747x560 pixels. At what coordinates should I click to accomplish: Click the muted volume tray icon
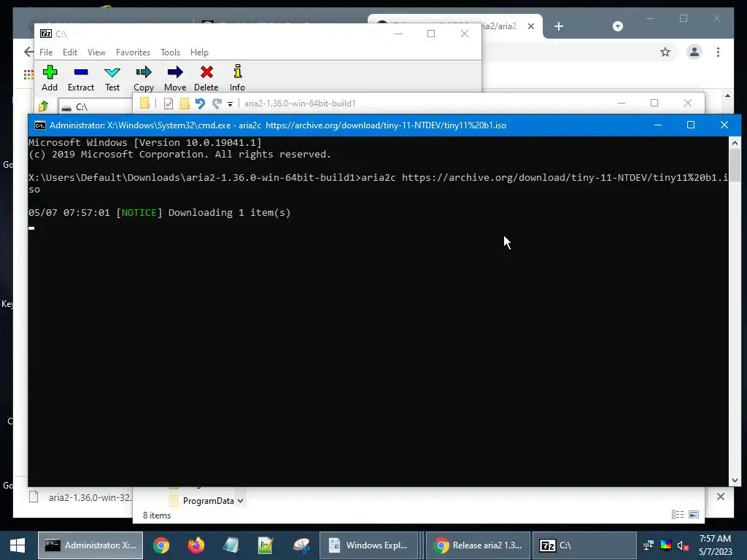683,545
